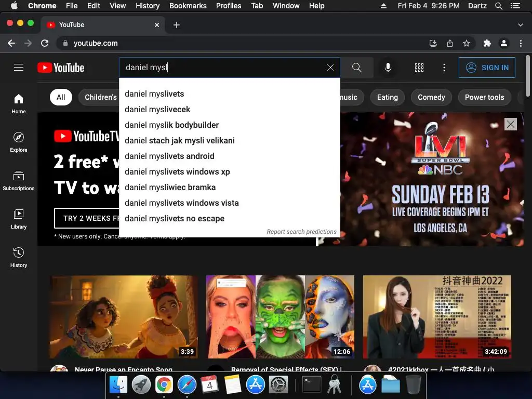Click the magnifier search button
The height and width of the screenshot is (399, 532).
(356, 68)
